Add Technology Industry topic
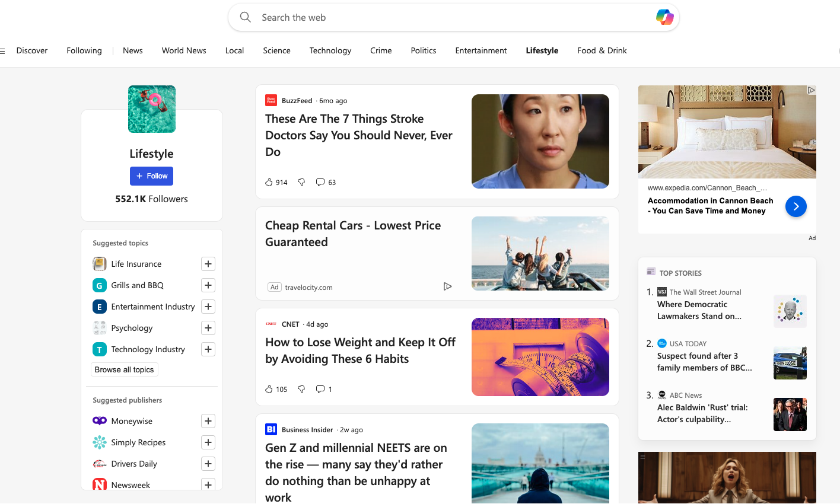This screenshot has height=504, width=840. (x=208, y=349)
